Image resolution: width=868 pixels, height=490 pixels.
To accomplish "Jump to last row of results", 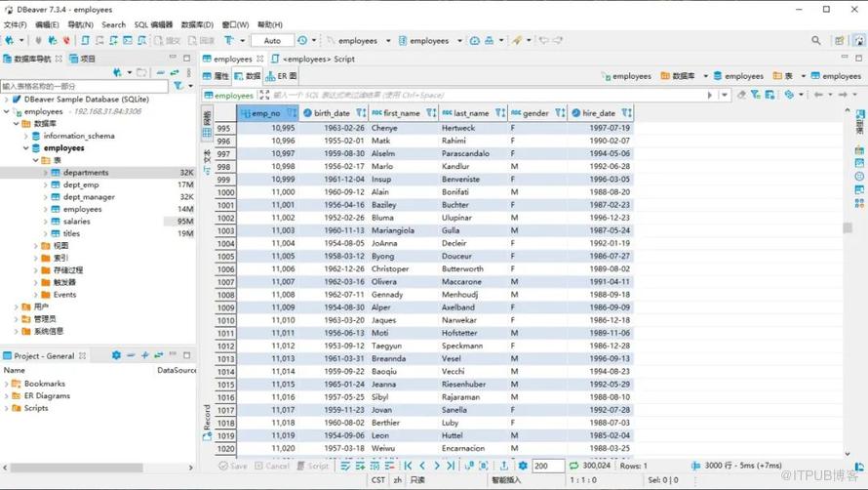I will click(451, 466).
